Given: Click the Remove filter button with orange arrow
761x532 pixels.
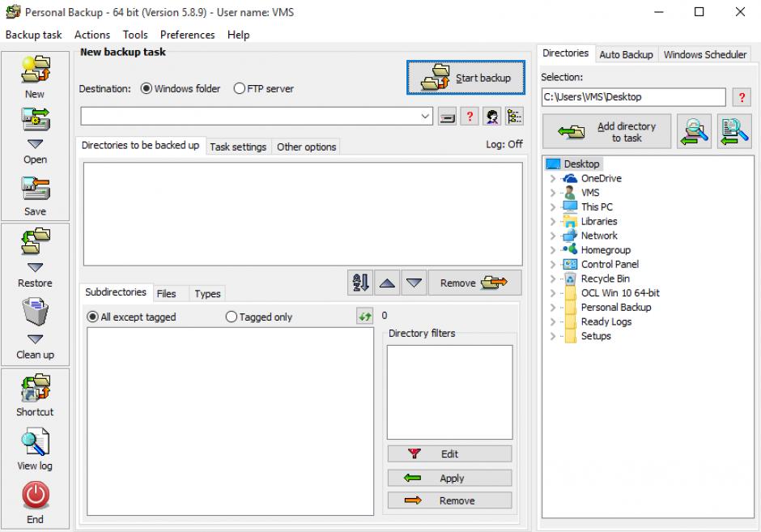Looking at the screenshot, I should pos(449,500).
